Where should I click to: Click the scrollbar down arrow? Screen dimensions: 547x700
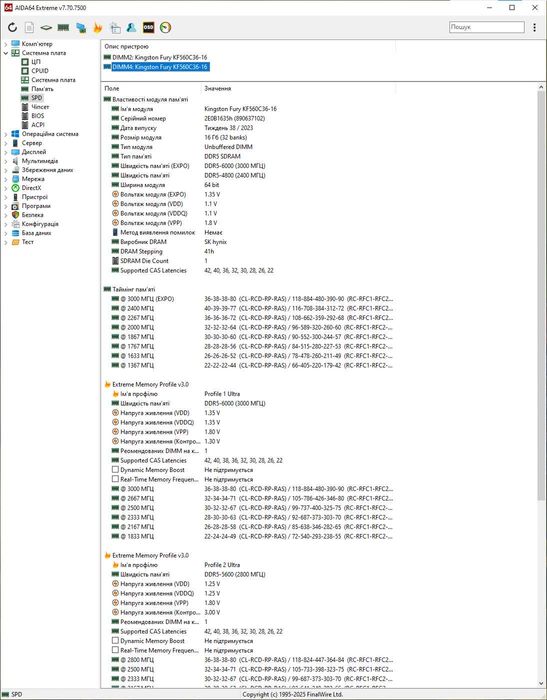(x=541, y=683)
